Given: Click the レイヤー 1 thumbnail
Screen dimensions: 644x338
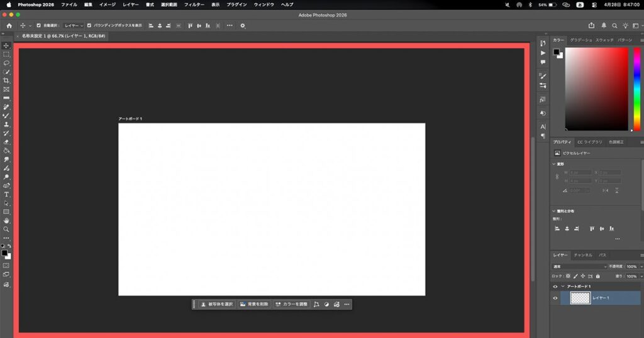Looking at the screenshot, I should click(580, 298).
